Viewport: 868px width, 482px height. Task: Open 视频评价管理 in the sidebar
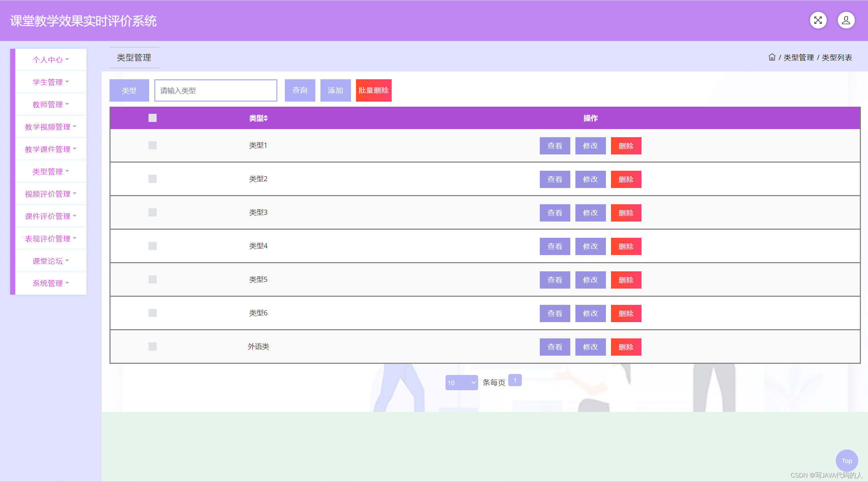[x=48, y=194]
